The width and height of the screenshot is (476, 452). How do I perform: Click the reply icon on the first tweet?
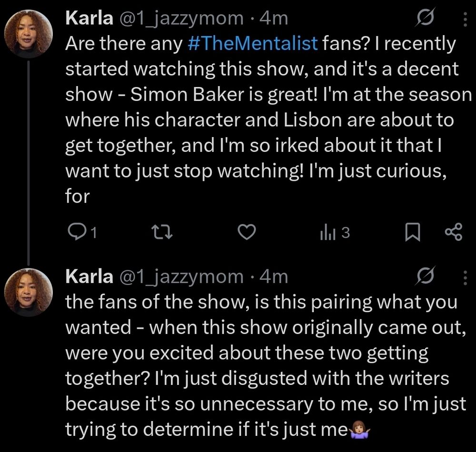pos(76,232)
